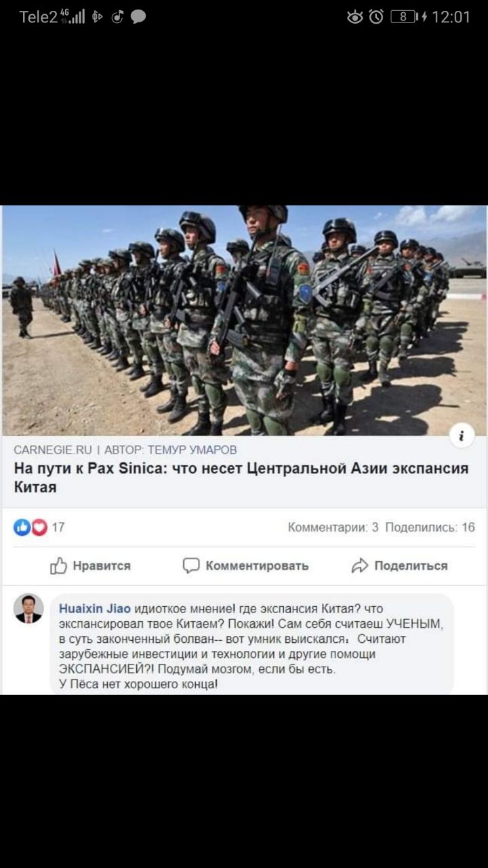Tap the TikTok notification icon in status bar
The width and height of the screenshot is (488, 868).
pyautogui.click(x=118, y=17)
